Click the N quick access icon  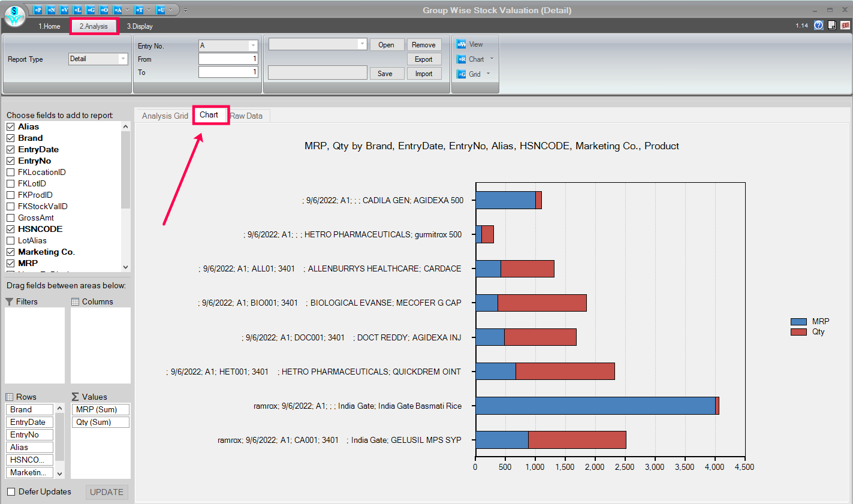(x=51, y=10)
